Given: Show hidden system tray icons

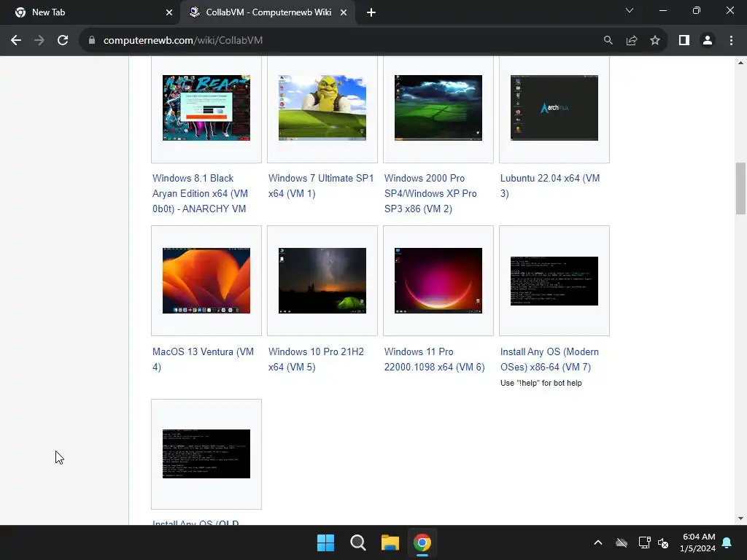Looking at the screenshot, I should tap(598, 542).
